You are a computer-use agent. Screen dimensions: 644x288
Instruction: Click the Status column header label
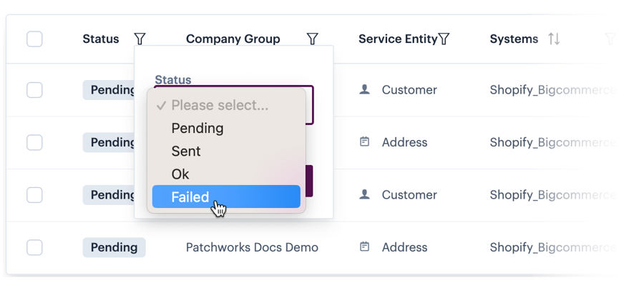tap(101, 39)
